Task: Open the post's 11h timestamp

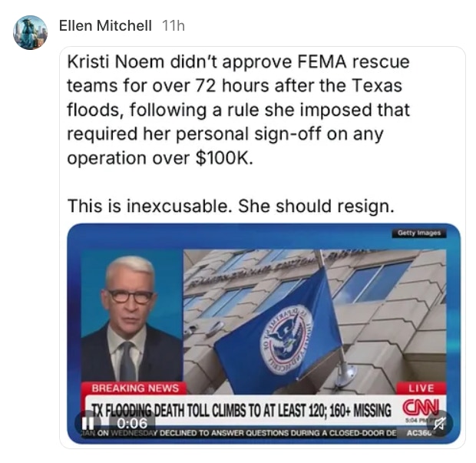Action: pyautogui.click(x=174, y=25)
